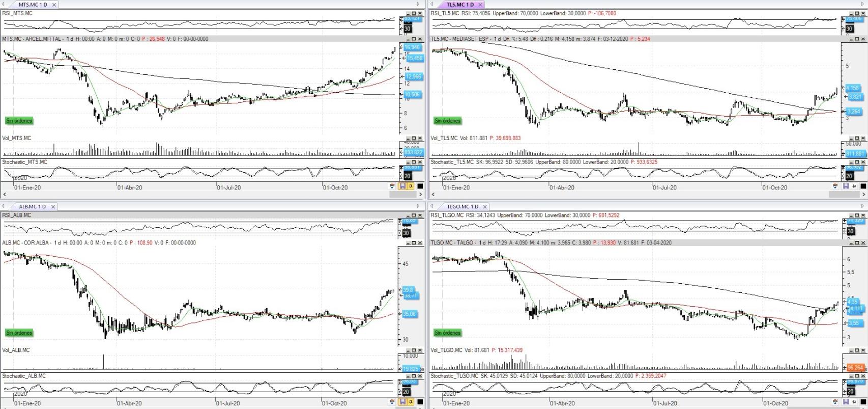Open black color swatch in MTS.MC chart footer
868x409 pixels.
tap(420, 186)
